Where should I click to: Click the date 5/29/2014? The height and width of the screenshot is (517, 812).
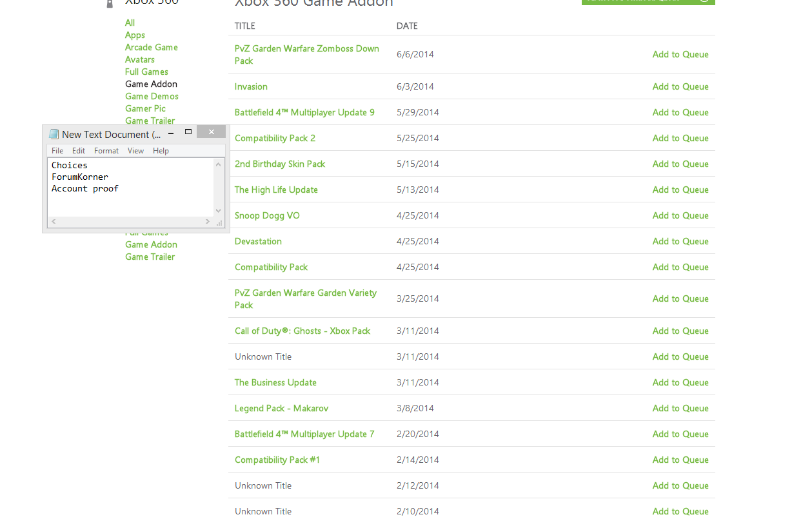point(418,112)
